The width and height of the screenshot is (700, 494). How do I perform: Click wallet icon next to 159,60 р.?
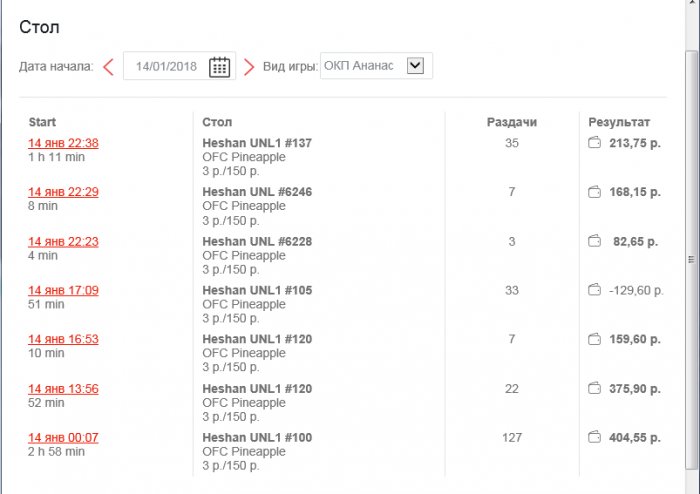click(594, 339)
